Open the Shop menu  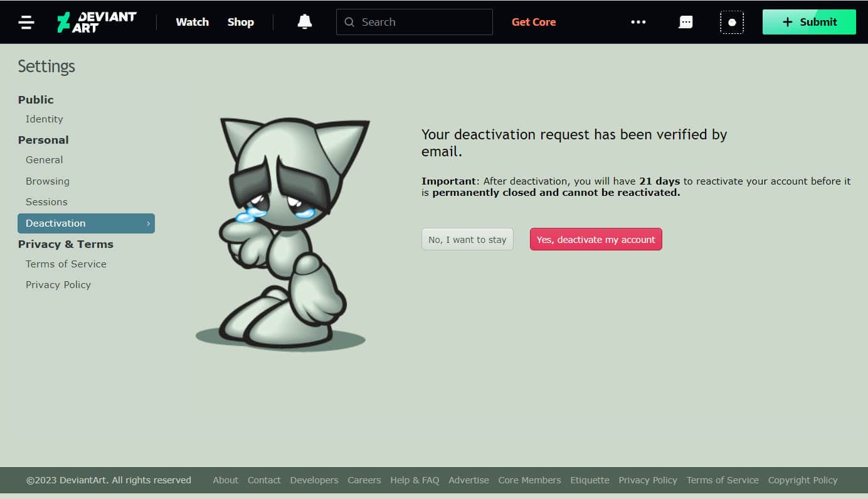240,22
